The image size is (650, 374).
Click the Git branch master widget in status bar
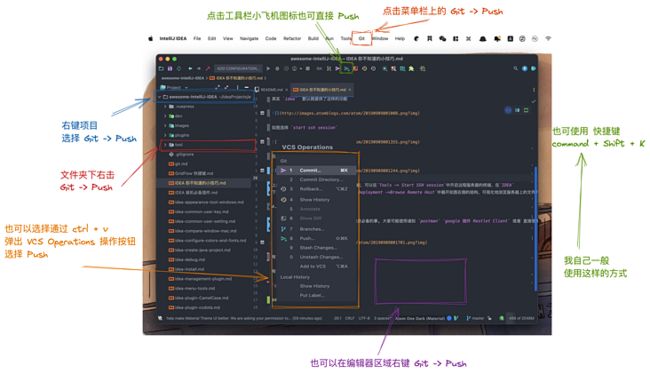click(x=475, y=318)
